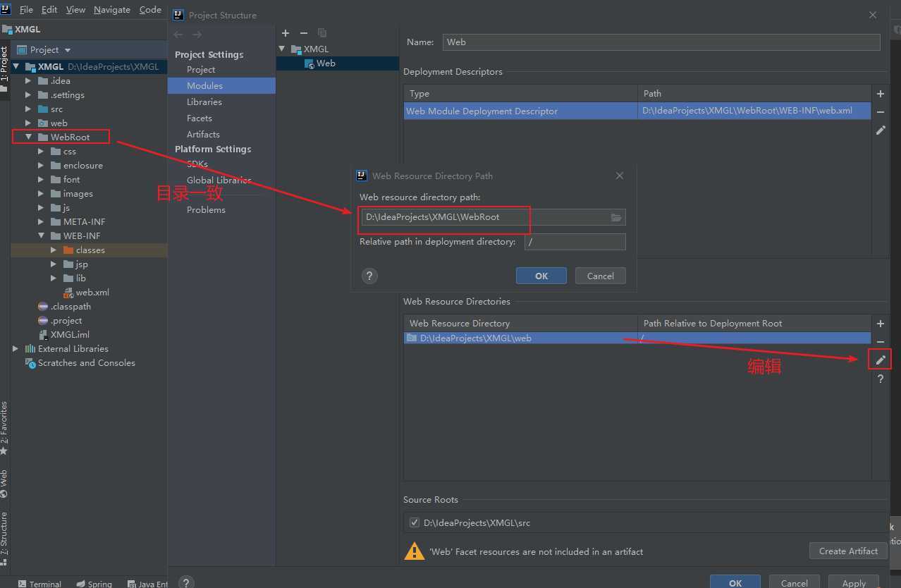901x588 pixels.
Task: Uncheck the D:\IdeaProjects\XMGL\src source root checkbox
Action: pyautogui.click(x=414, y=523)
